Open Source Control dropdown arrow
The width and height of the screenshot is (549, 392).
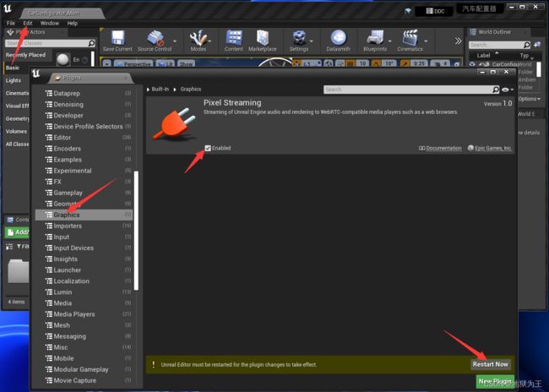tap(175, 41)
